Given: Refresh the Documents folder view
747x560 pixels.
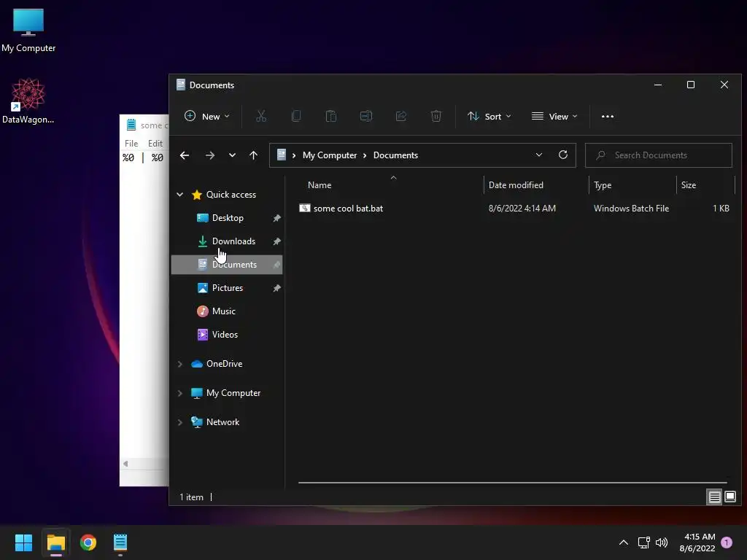Looking at the screenshot, I should (563, 155).
